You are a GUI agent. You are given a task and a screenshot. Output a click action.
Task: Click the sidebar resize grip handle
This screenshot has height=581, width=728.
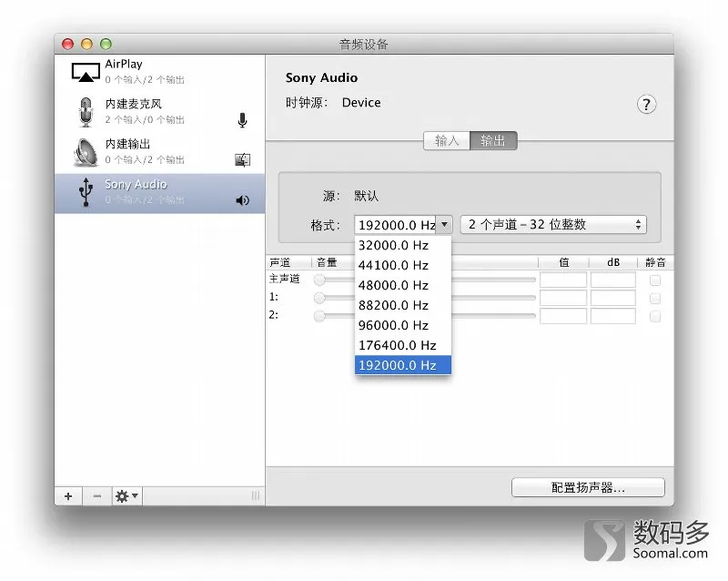point(256,495)
